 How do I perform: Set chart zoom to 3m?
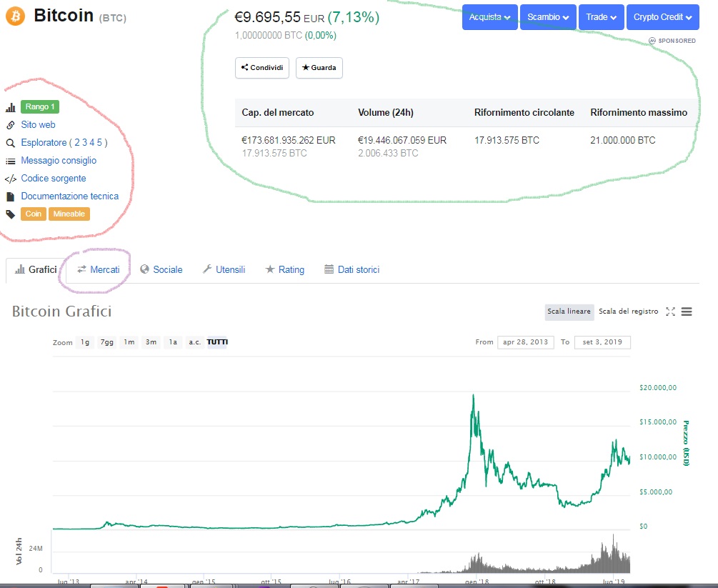pos(151,342)
